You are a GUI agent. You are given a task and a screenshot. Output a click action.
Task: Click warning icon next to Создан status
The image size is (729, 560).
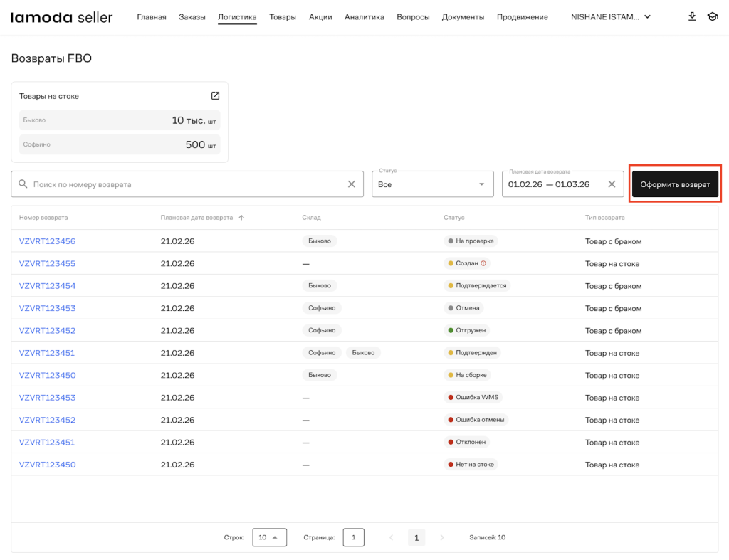pos(483,263)
